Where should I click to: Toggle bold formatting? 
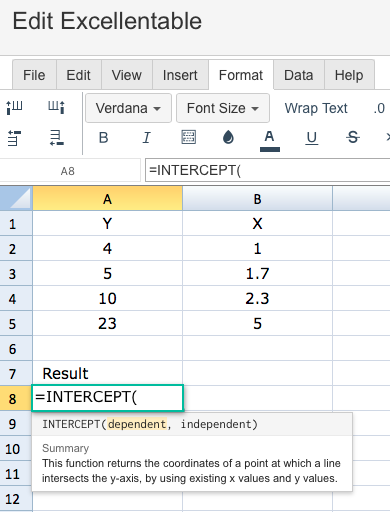(x=104, y=138)
